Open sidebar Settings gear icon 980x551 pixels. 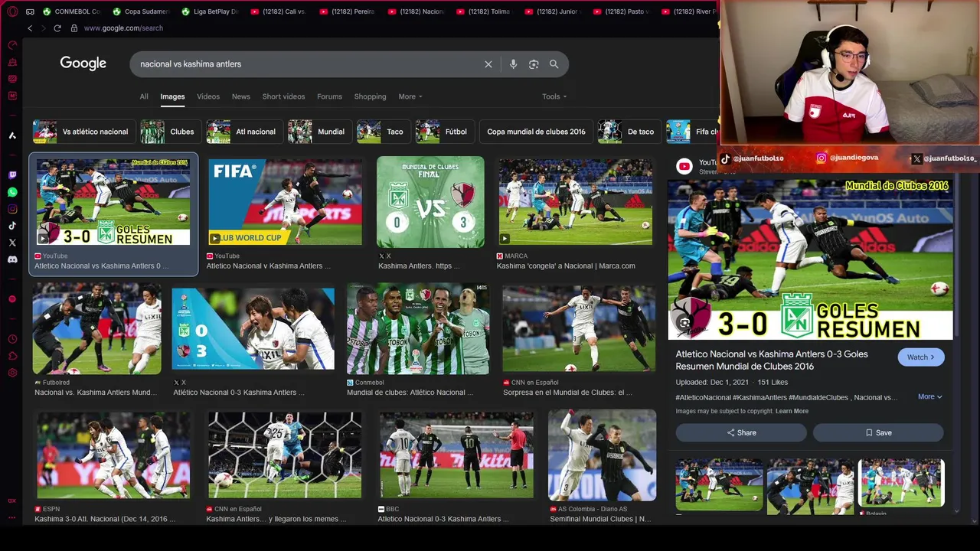[12, 373]
